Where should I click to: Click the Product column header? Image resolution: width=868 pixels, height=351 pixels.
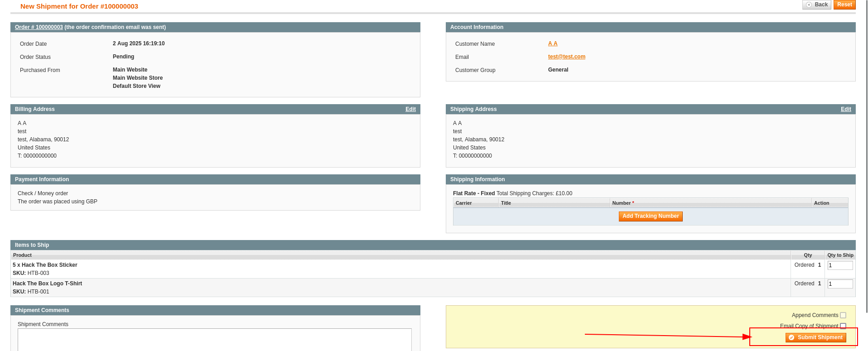coord(23,255)
